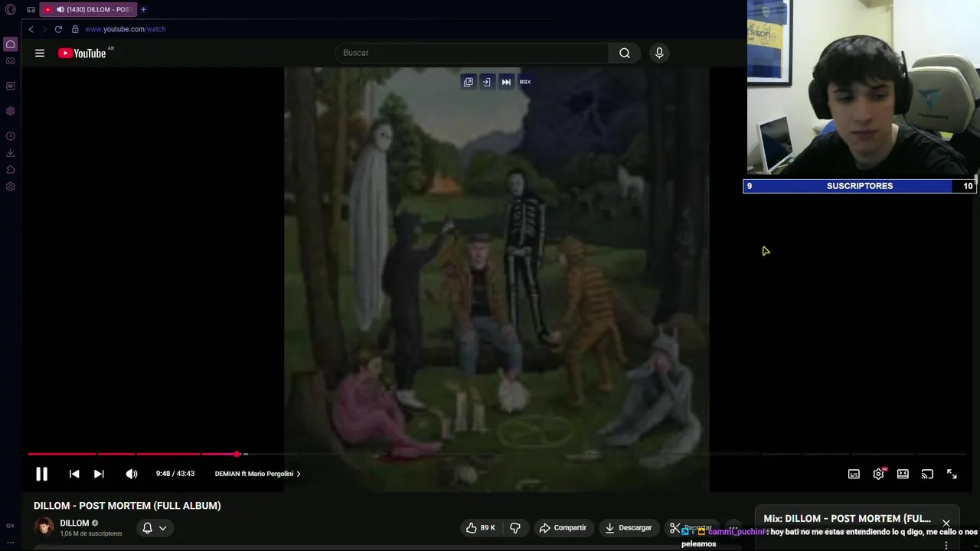Viewport: 980px width, 551px height.
Task: Click the Descargar download button
Action: click(628, 528)
